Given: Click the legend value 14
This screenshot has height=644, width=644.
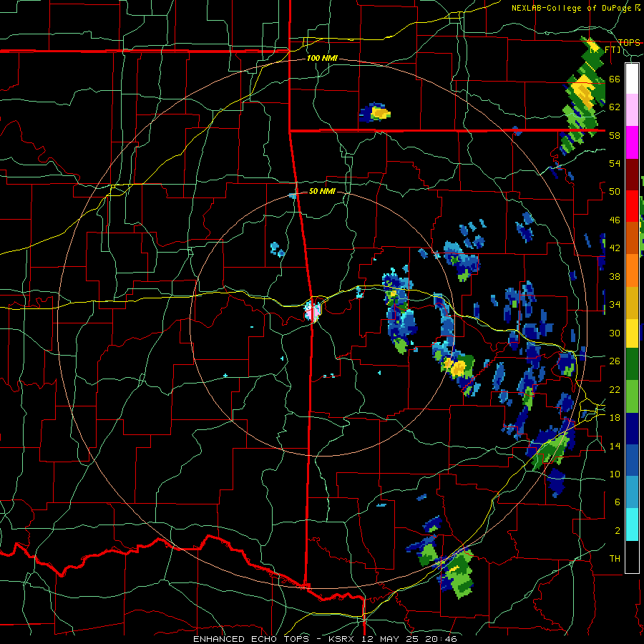Looking at the screenshot, I should coord(615,446).
